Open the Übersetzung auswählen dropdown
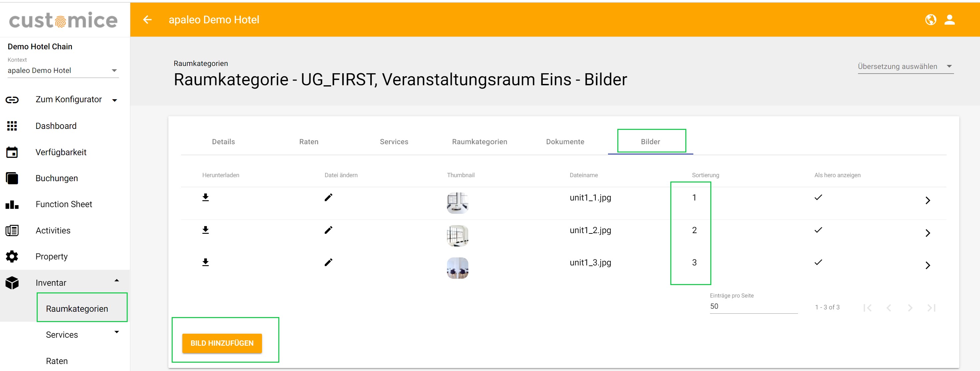The image size is (980, 371). pyautogui.click(x=905, y=67)
